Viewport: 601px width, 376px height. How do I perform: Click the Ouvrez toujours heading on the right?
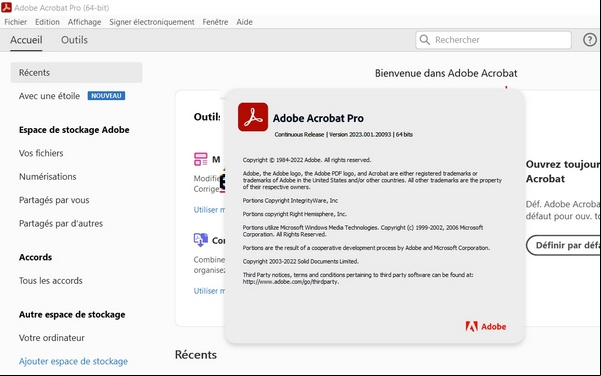563,172
